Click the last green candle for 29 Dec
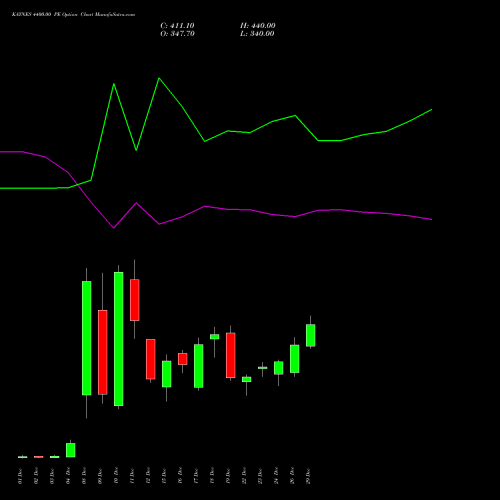The width and height of the screenshot is (500, 500). (x=311, y=335)
